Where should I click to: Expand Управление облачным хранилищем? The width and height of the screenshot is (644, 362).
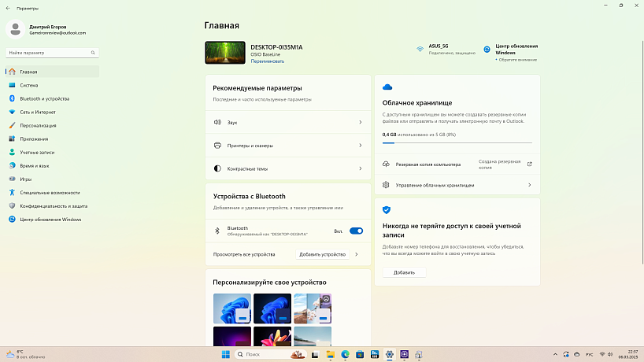[x=457, y=185]
